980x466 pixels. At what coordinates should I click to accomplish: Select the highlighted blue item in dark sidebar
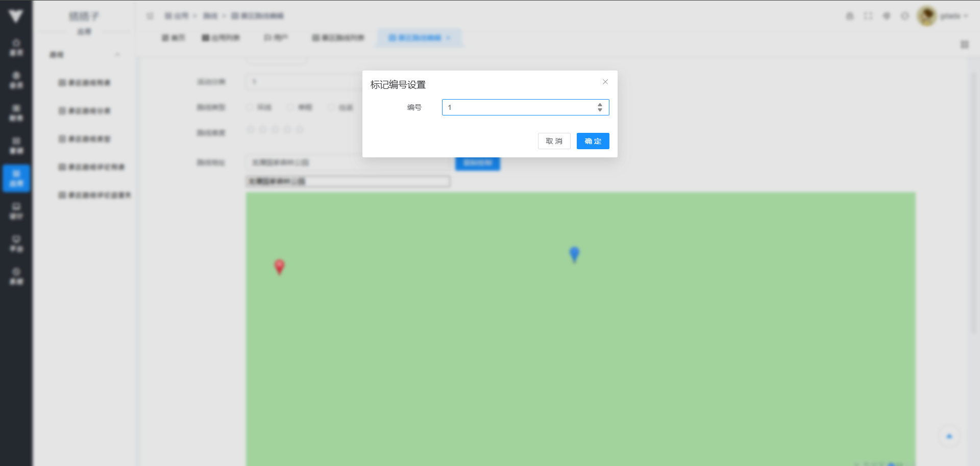(16, 178)
